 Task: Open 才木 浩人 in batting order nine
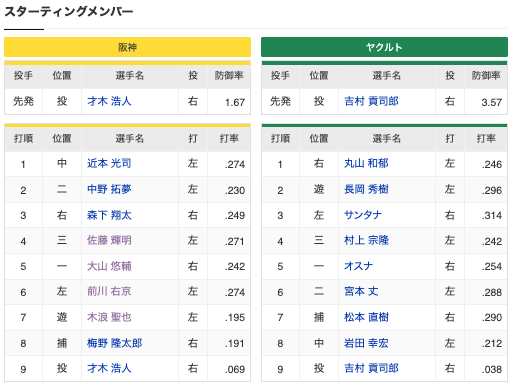click(x=109, y=369)
